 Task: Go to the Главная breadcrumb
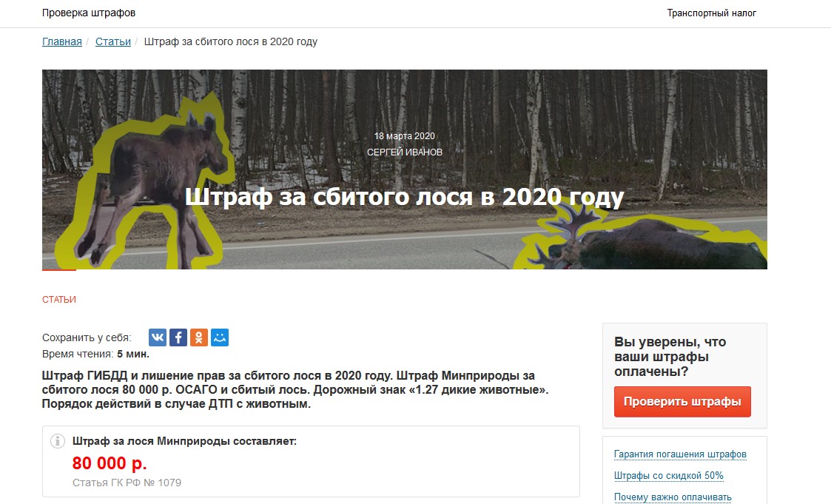[x=62, y=42]
